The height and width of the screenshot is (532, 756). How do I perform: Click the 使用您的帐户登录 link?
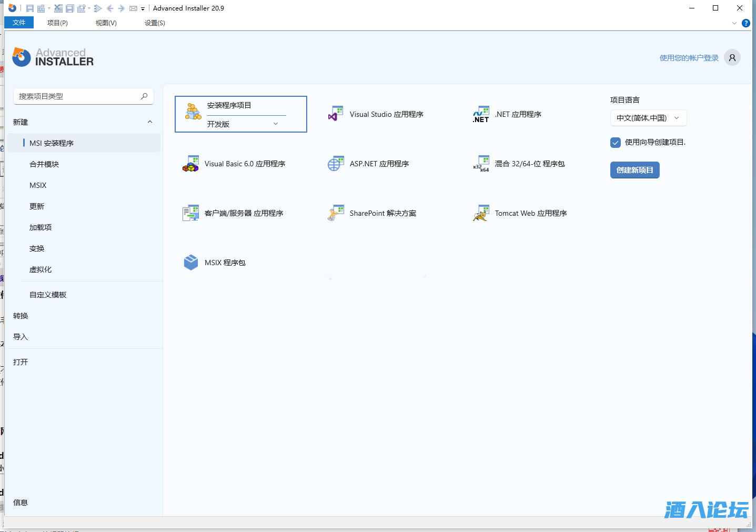point(689,58)
